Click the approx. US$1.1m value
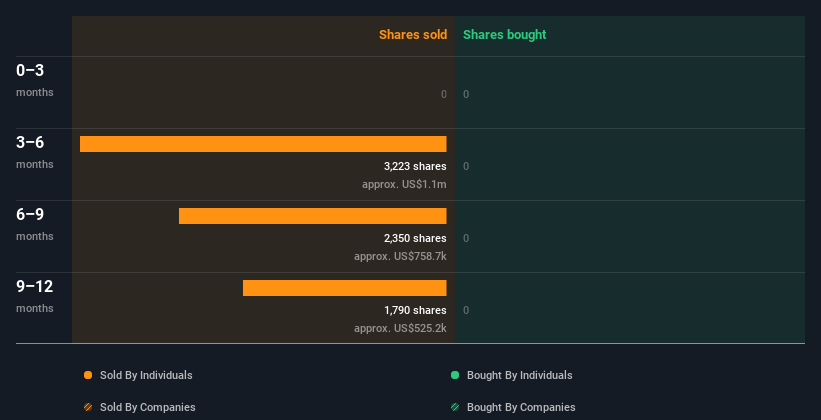 pos(404,184)
